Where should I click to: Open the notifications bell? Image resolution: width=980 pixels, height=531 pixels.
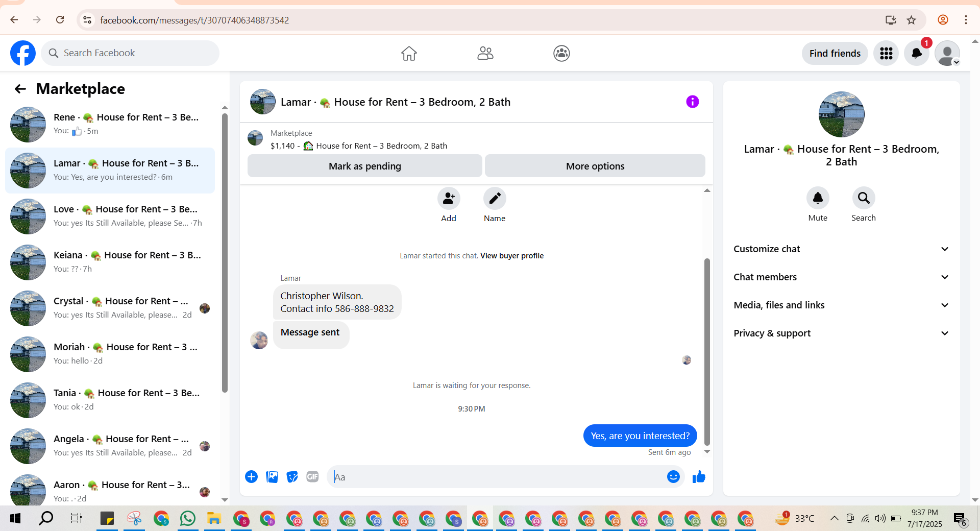pos(917,53)
